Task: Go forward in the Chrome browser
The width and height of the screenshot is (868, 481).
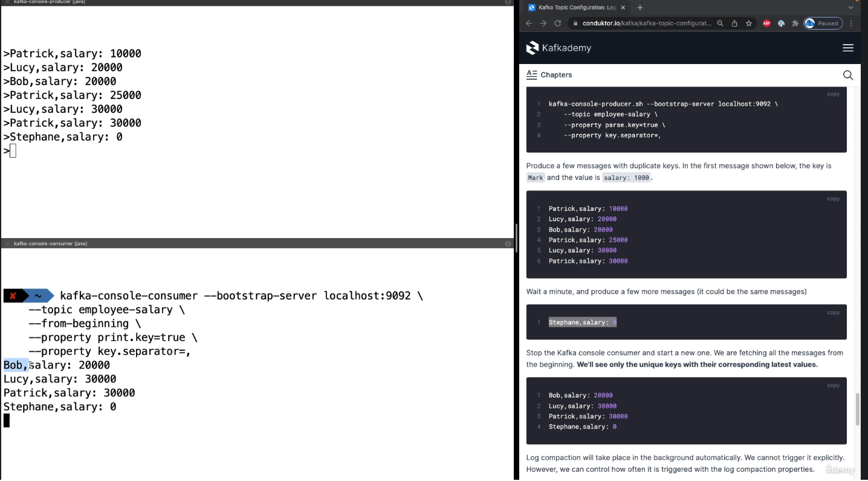Action: click(x=543, y=24)
